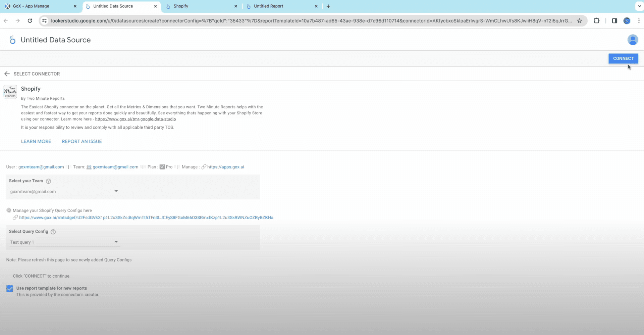Click the help icon beside Select Query Config
Screen dimensions: 644x335
(53, 232)
